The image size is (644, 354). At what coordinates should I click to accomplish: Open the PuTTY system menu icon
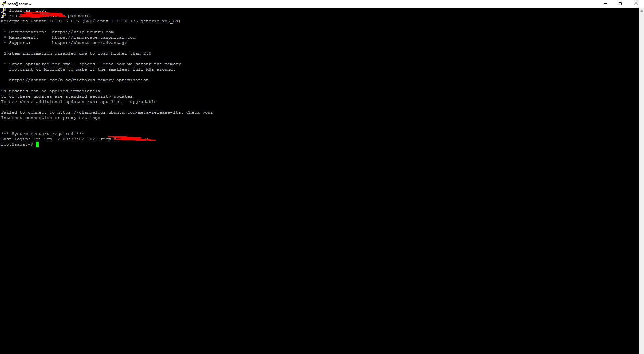tap(3, 4)
